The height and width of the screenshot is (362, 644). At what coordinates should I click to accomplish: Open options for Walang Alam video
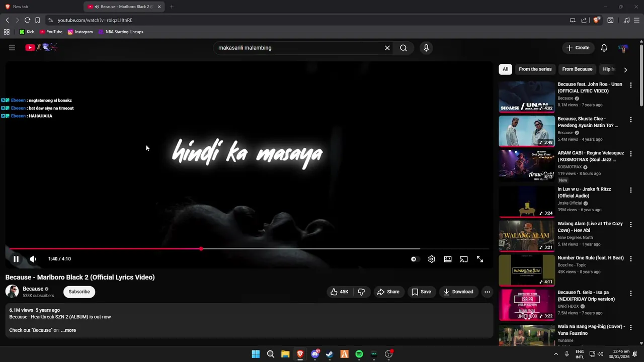630,225
